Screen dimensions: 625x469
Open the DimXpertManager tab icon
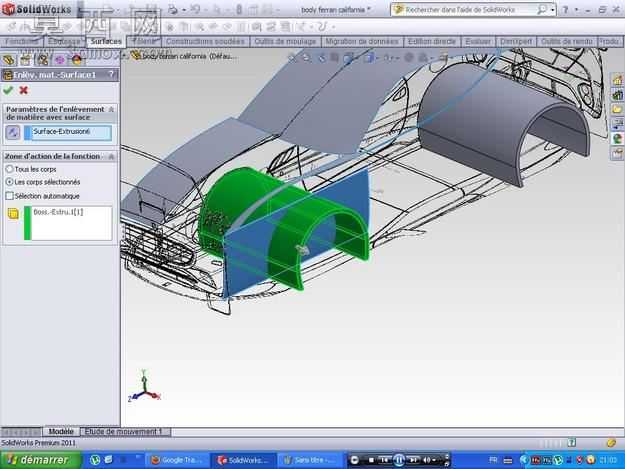click(x=59, y=60)
